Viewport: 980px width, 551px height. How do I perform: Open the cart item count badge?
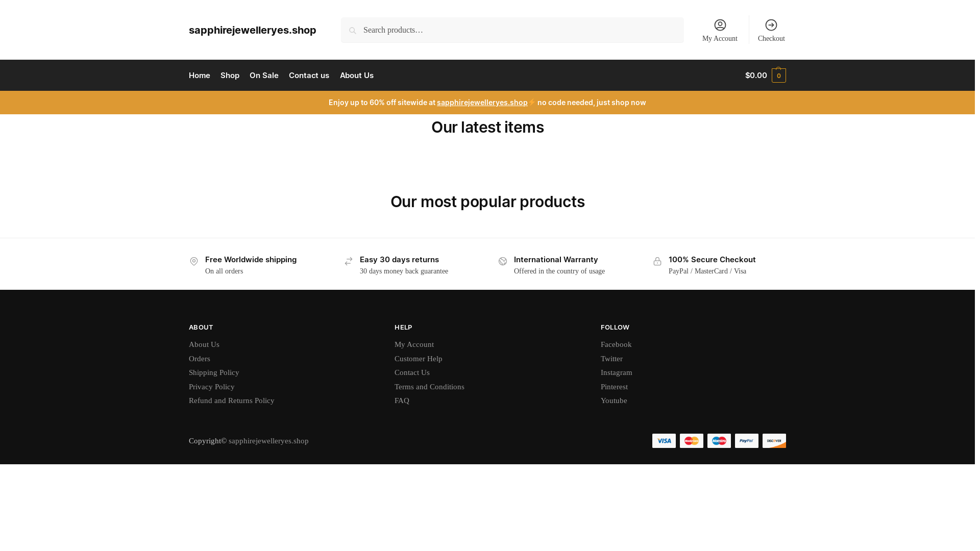(779, 76)
